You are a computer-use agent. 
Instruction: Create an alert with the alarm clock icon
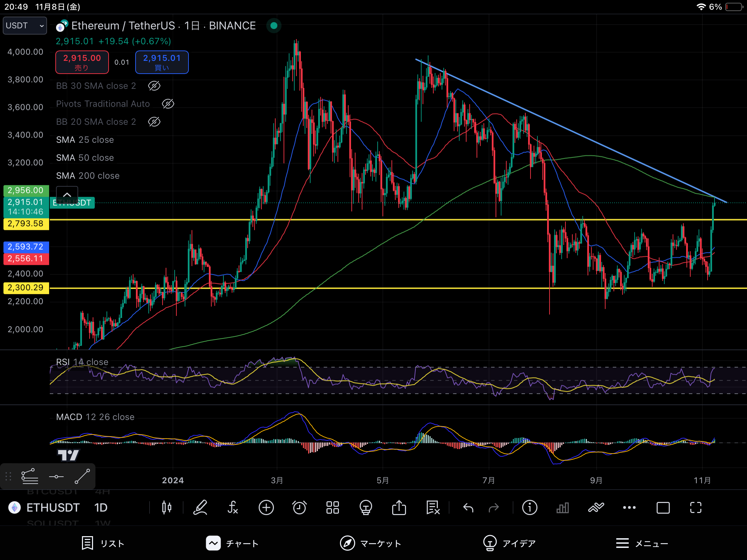pyautogui.click(x=299, y=507)
